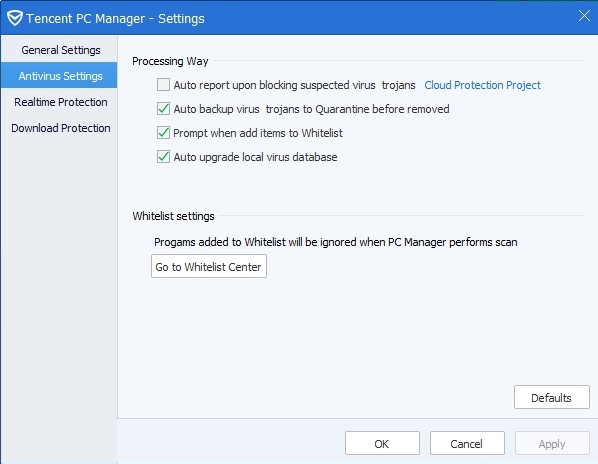The height and width of the screenshot is (464, 598).
Task: Click the Whitelist description text about scans
Action: coord(336,242)
